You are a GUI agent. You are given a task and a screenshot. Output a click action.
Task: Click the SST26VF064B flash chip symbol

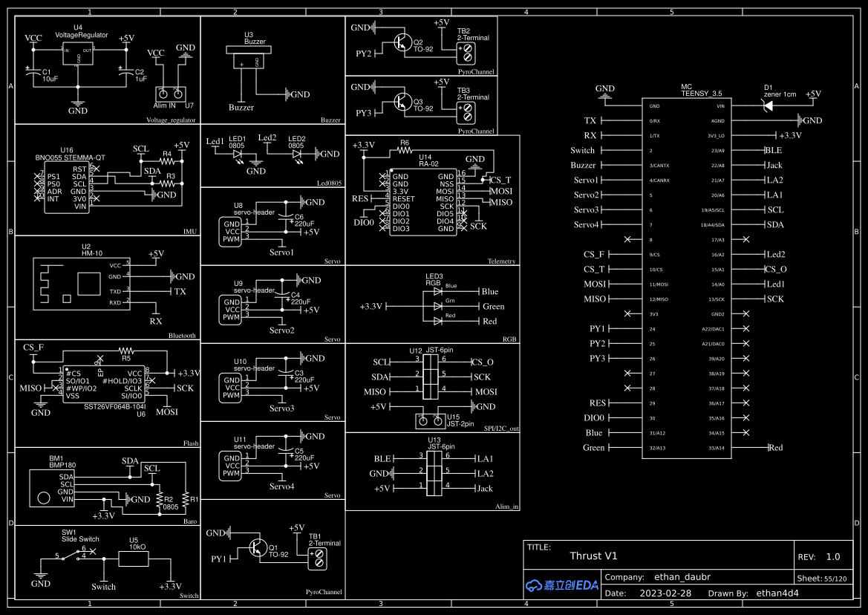tap(104, 383)
